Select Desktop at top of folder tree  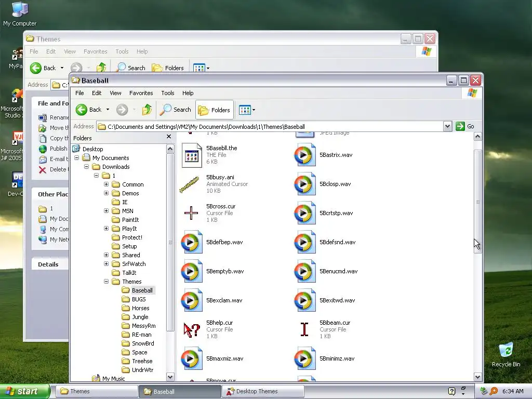coord(88,149)
